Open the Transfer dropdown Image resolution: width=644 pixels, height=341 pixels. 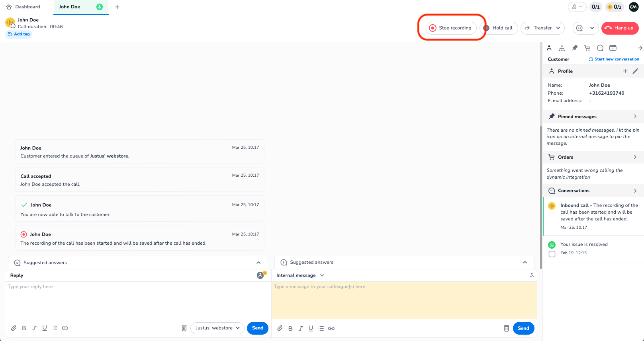(542, 28)
